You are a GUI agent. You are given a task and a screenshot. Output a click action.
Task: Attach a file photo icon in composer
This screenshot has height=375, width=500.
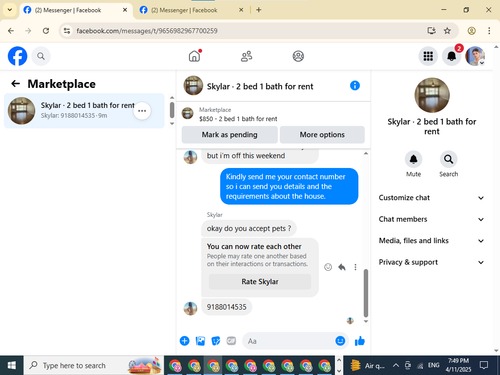tap(200, 341)
